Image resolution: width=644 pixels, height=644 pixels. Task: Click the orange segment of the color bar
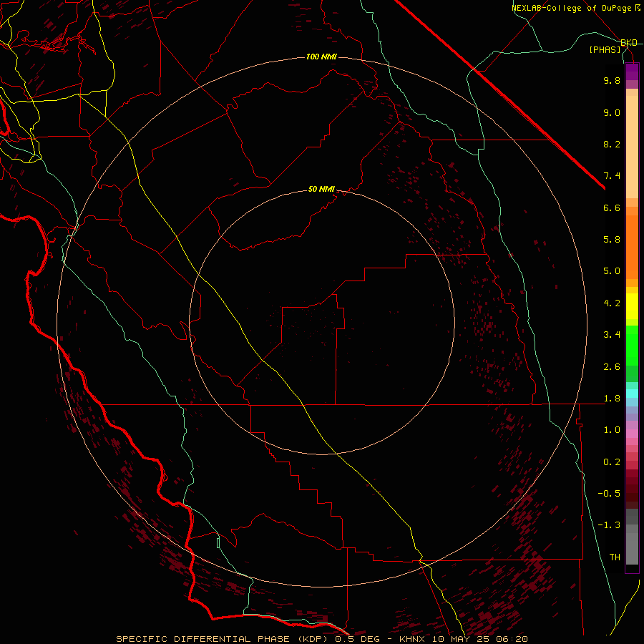[632, 248]
